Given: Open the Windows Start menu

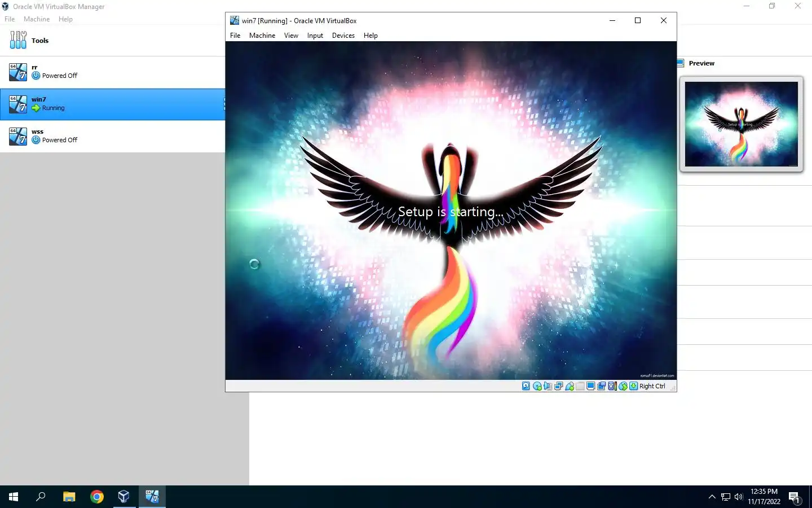Looking at the screenshot, I should coord(14,497).
